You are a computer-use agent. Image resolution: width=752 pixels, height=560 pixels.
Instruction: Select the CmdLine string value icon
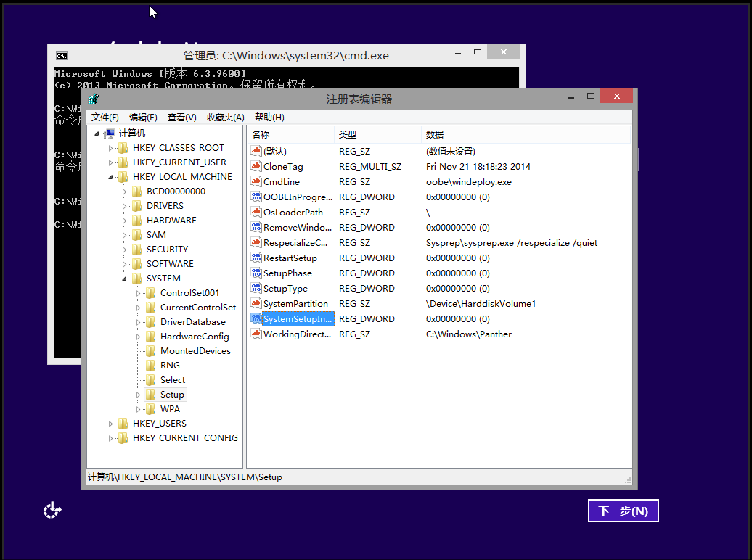tap(256, 182)
